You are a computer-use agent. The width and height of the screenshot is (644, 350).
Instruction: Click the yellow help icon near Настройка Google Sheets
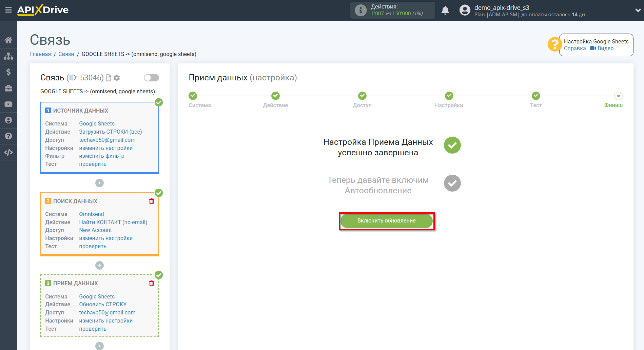tap(554, 44)
